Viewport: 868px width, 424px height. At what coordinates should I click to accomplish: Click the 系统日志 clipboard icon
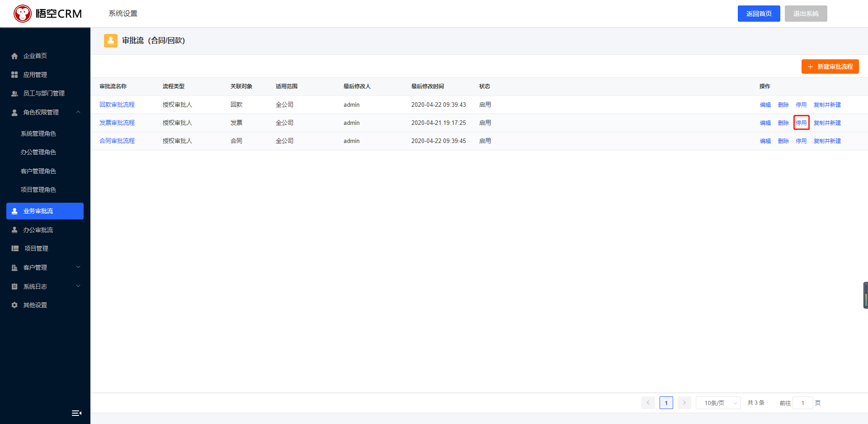(14, 286)
